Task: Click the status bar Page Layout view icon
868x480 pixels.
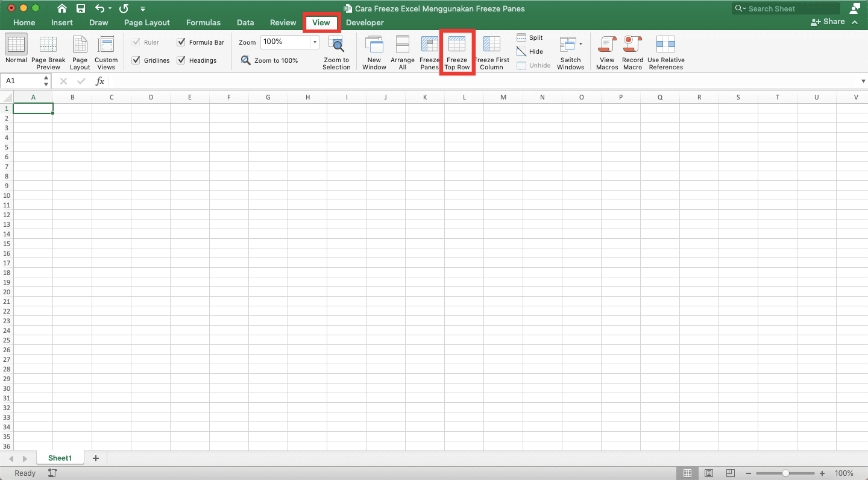Action: click(x=709, y=473)
